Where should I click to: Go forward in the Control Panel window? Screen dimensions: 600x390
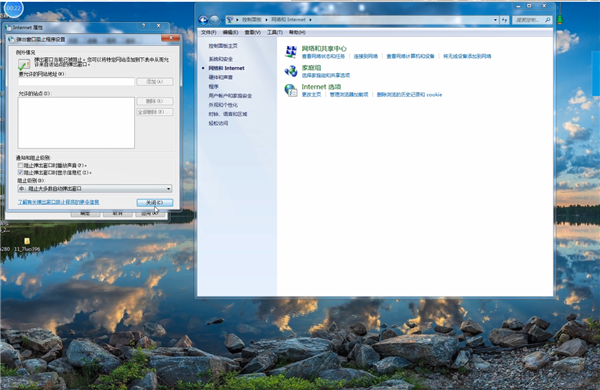click(214, 20)
